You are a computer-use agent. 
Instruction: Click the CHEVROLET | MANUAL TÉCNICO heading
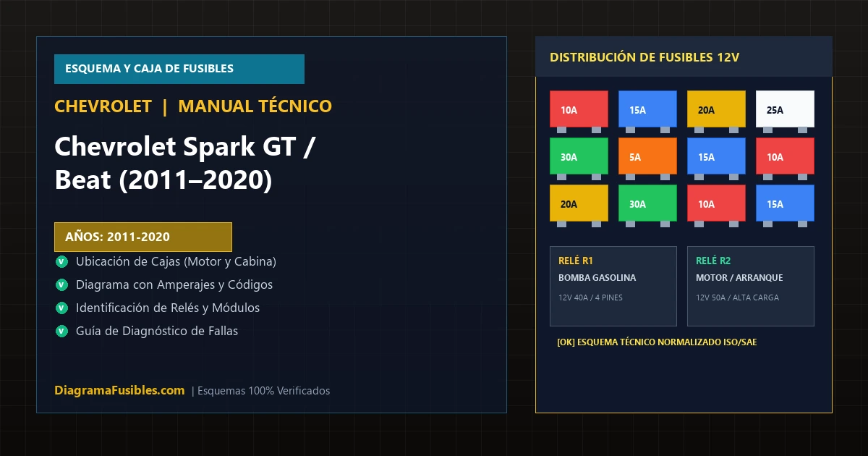click(x=193, y=106)
